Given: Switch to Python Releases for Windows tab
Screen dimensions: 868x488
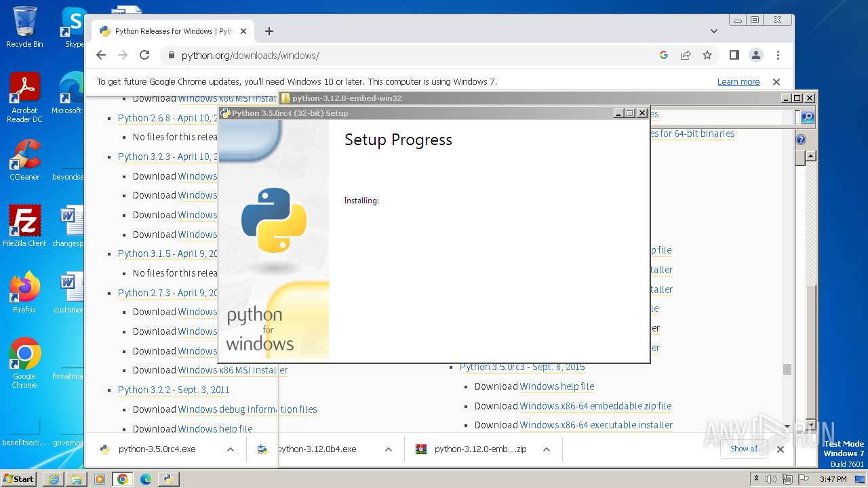Looking at the screenshot, I should [173, 31].
